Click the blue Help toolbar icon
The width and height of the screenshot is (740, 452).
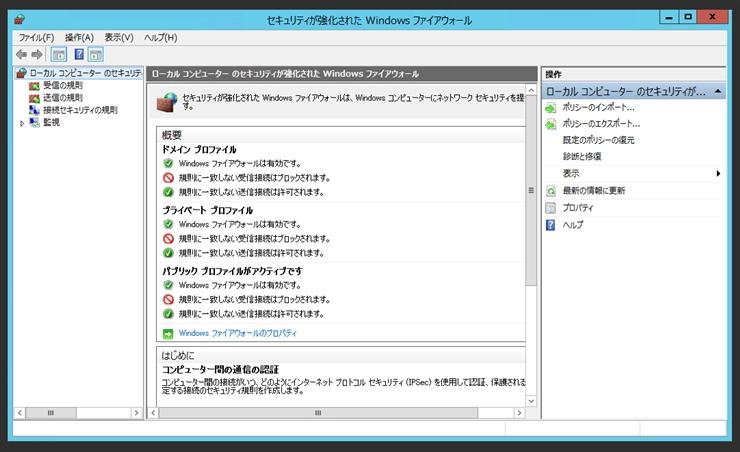click(79, 54)
